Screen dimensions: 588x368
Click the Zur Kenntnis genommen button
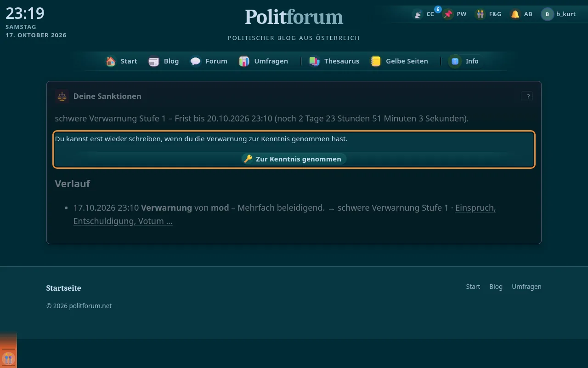point(294,159)
